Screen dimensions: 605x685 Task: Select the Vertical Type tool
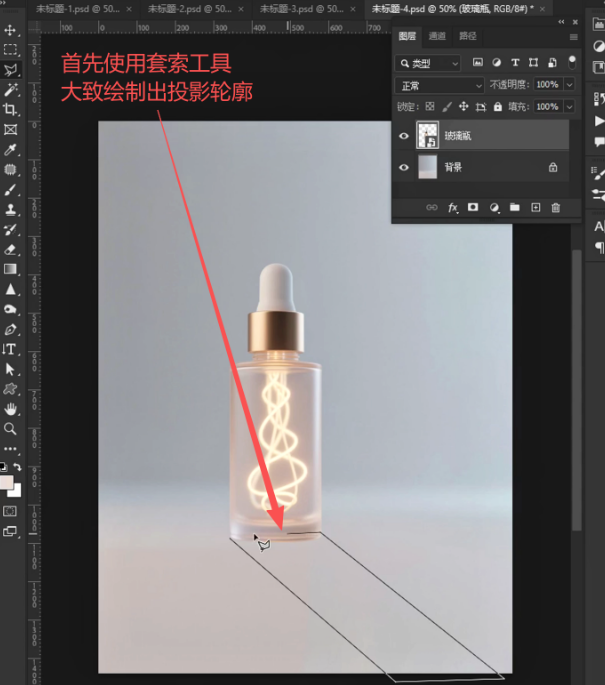(10, 349)
